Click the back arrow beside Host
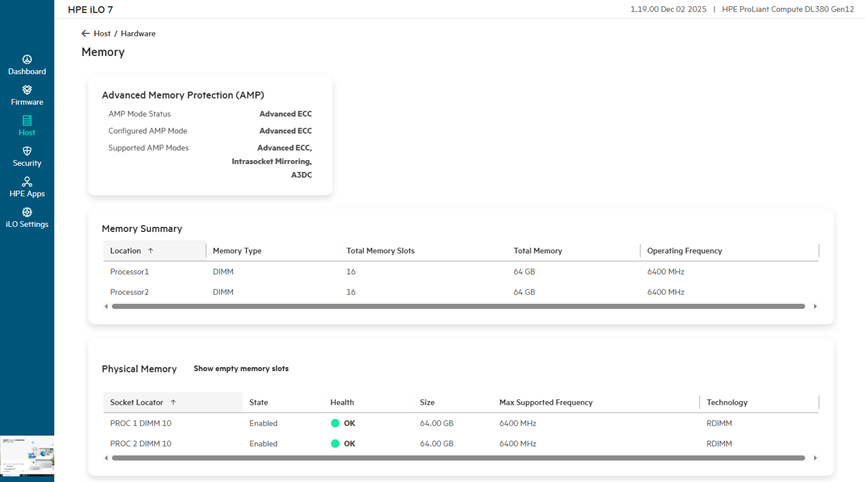The image size is (865, 482). point(86,33)
